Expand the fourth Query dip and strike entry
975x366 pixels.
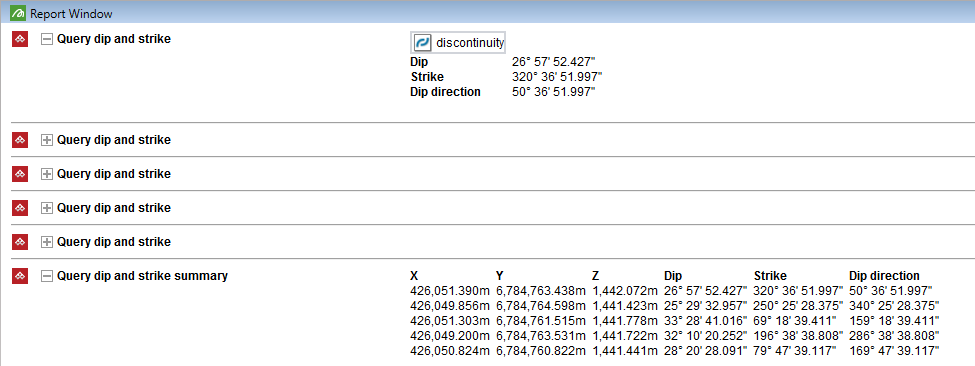(x=46, y=208)
